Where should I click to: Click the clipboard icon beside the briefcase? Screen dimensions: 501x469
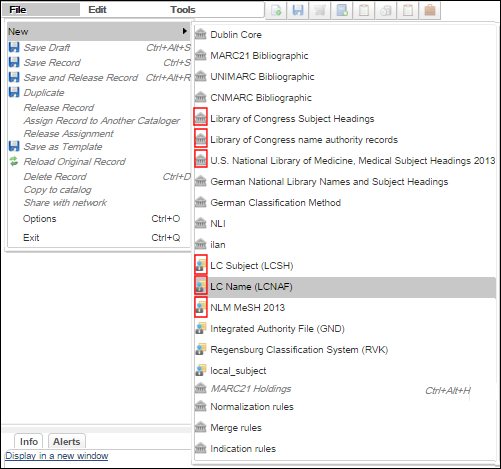(x=408, y=10)
